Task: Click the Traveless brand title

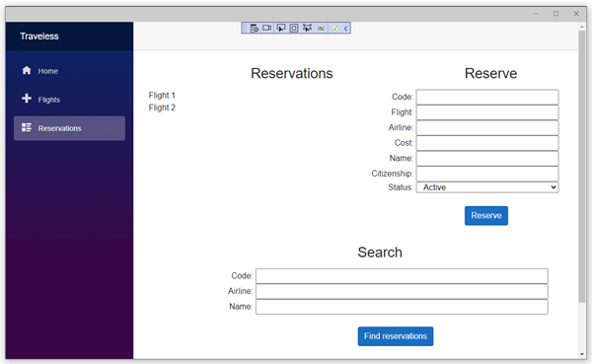Action: click(x=39, y=36)
